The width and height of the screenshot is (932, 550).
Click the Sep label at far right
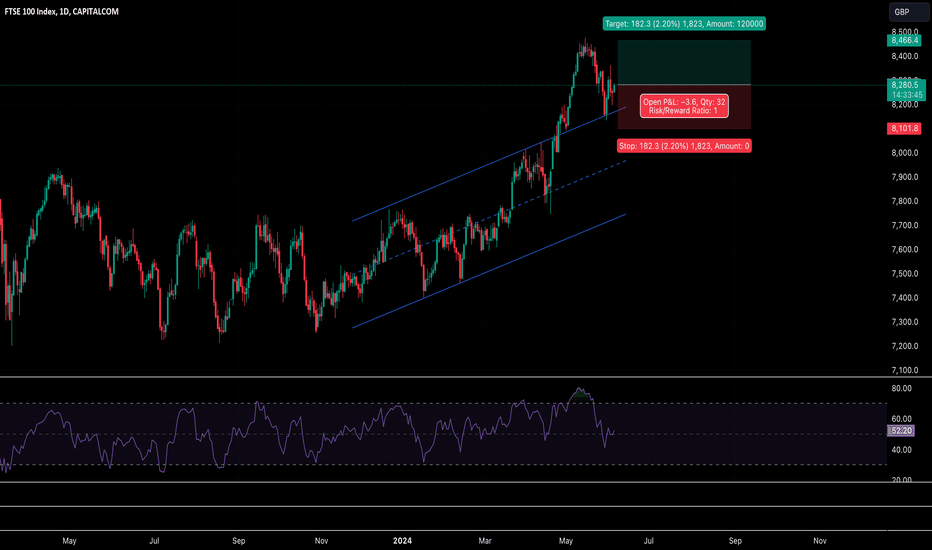[735, 540]
